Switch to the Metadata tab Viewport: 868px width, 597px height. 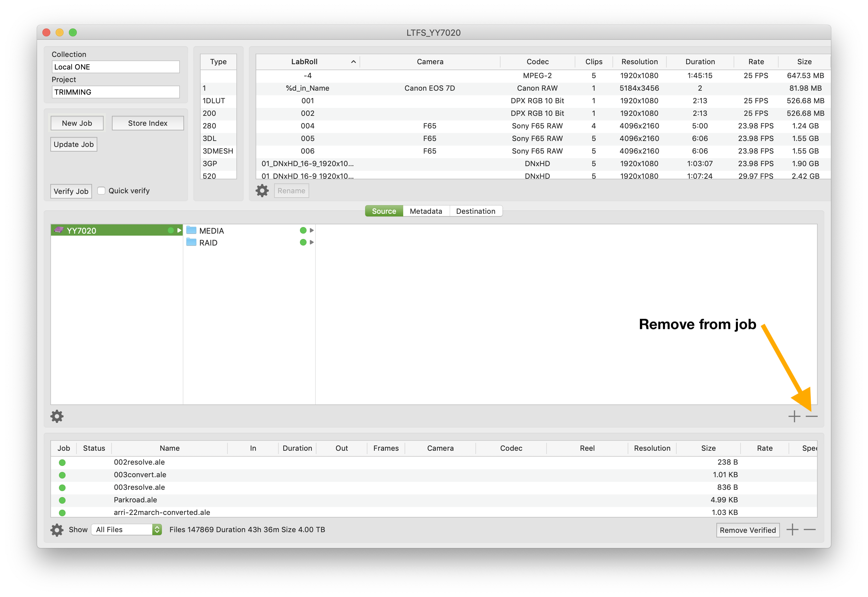click(x=426, y=211)
